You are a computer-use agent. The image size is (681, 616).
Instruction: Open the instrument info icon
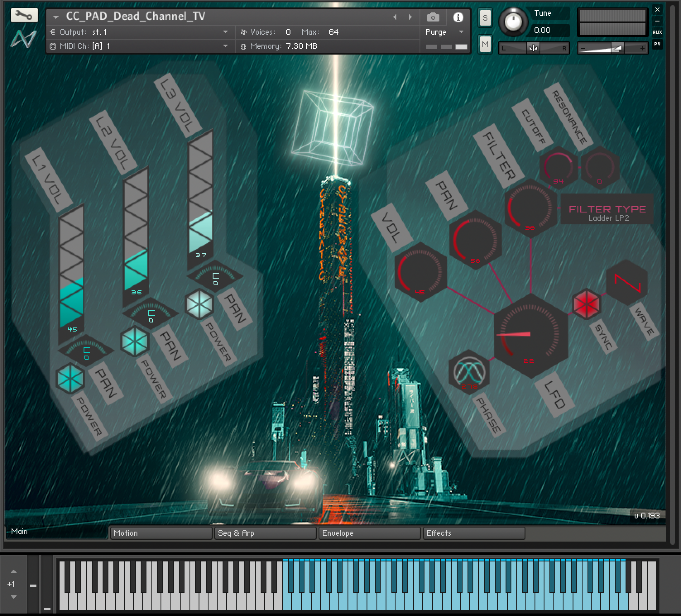[x=458, y=17]
